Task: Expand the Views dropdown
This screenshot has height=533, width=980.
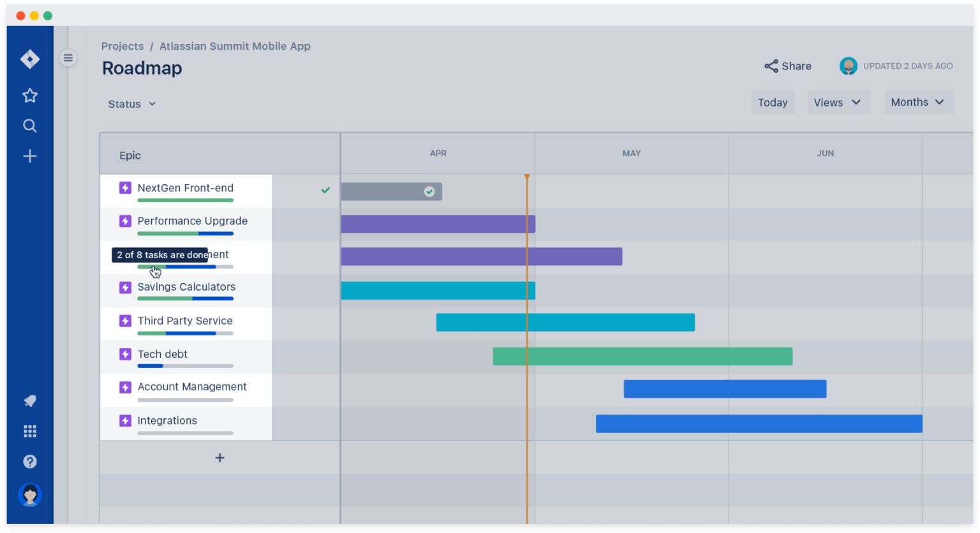Action: (x=838, y=102)
